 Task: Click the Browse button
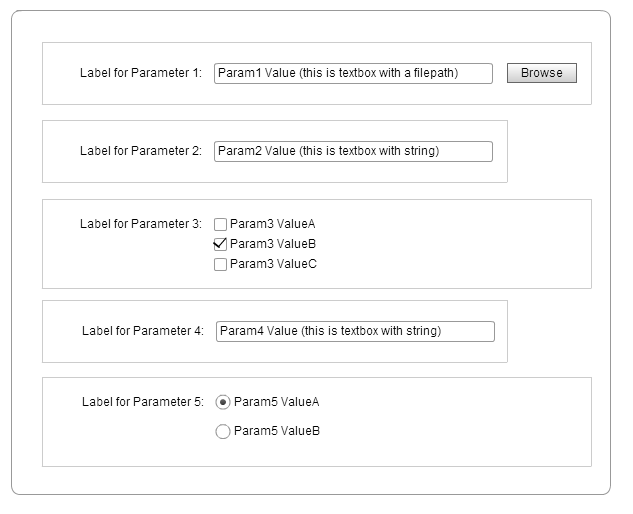(x=541, y=73)
